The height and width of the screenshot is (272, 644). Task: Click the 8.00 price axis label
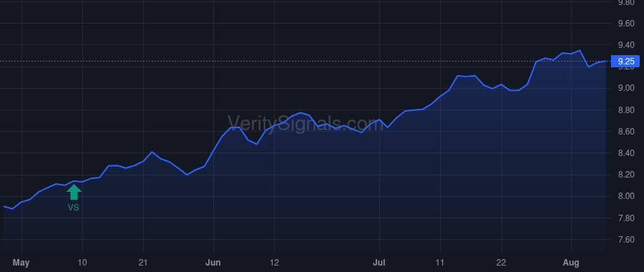click(x=626, y=196)
